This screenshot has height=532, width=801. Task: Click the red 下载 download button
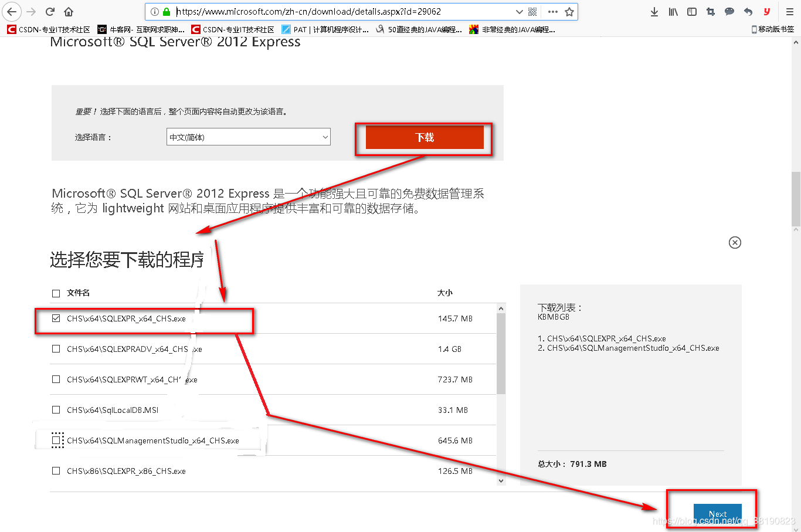pyautogui.click(x=425, y=137)
